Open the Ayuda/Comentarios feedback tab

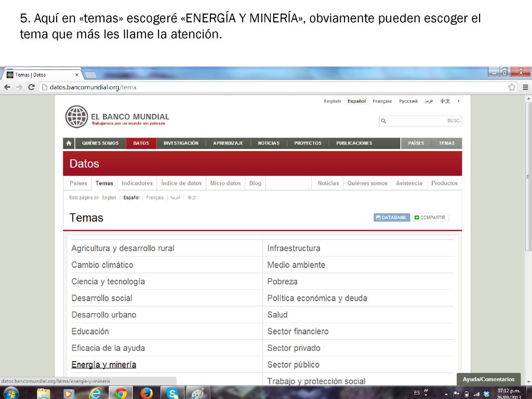point(488,379)
